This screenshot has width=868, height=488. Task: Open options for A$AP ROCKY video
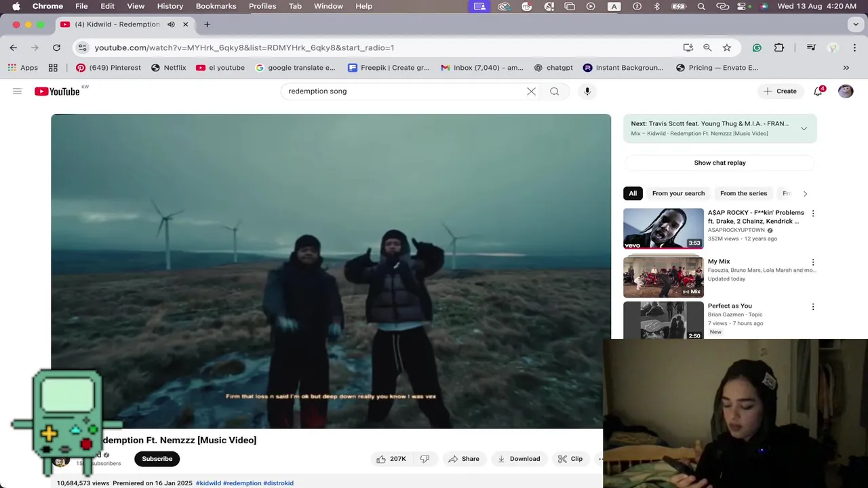coord(813,213)
